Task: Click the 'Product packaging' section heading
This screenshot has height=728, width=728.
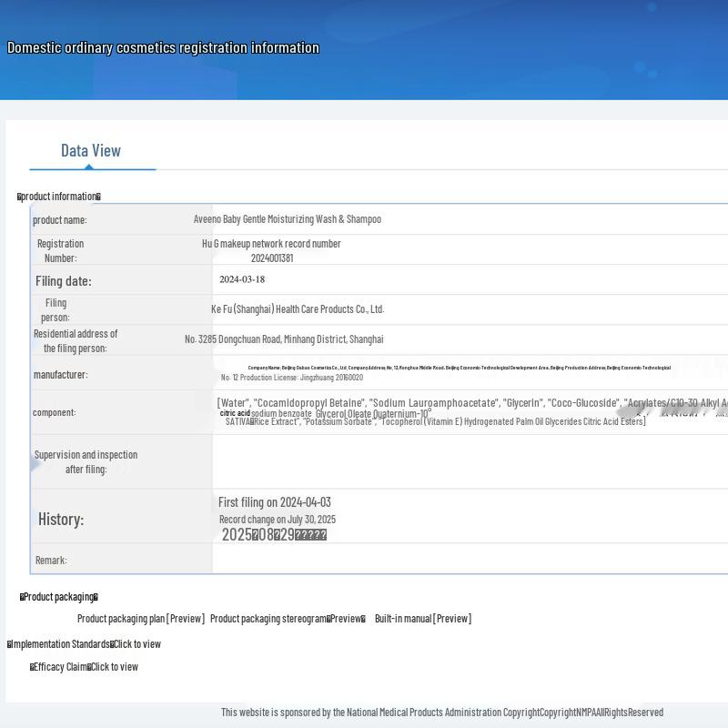Action: [59, 597]
